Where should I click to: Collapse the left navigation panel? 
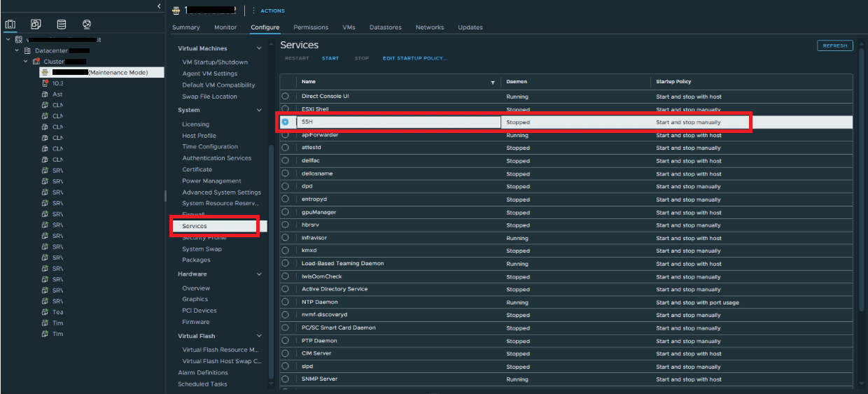(158, 6)
